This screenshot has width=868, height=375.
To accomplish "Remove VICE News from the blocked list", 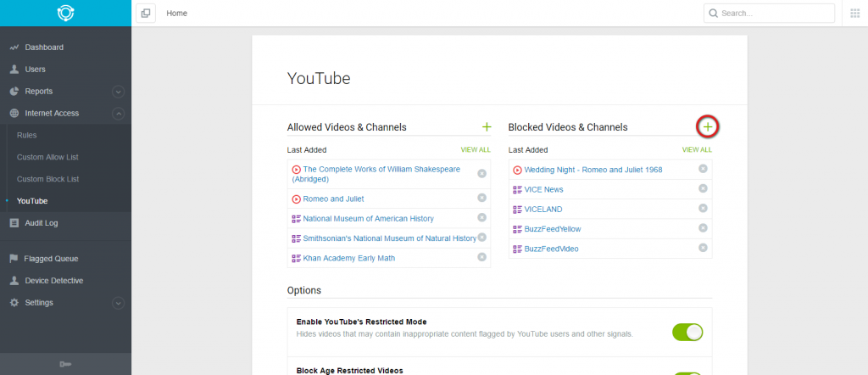I will pos(703,188).
